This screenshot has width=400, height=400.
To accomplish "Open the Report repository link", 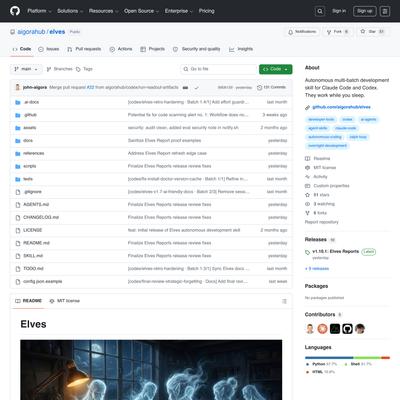I will (x=322, y=222).
